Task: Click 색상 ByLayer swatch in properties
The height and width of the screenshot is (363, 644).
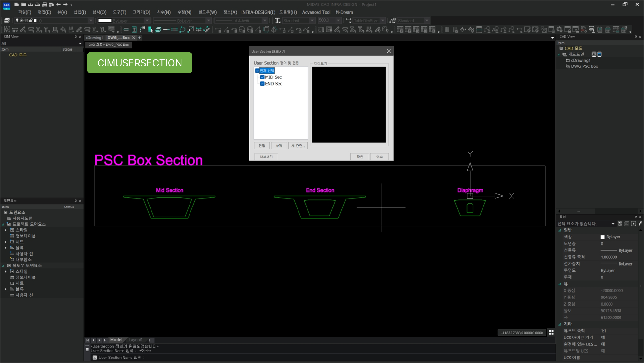Action: 602,237
